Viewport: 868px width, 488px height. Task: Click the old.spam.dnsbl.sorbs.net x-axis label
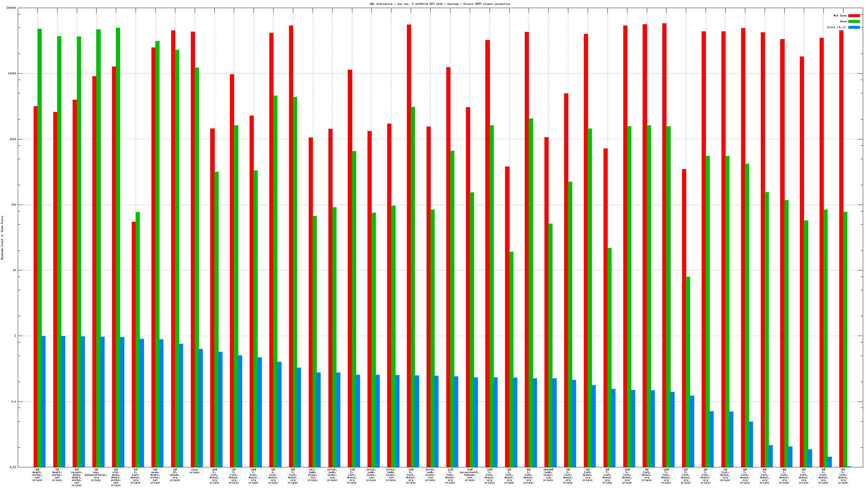(x=116, y=477)
